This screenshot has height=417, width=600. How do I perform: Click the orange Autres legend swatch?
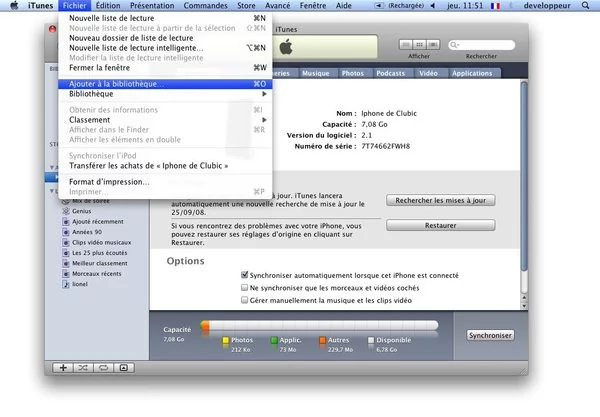point(322,340)
